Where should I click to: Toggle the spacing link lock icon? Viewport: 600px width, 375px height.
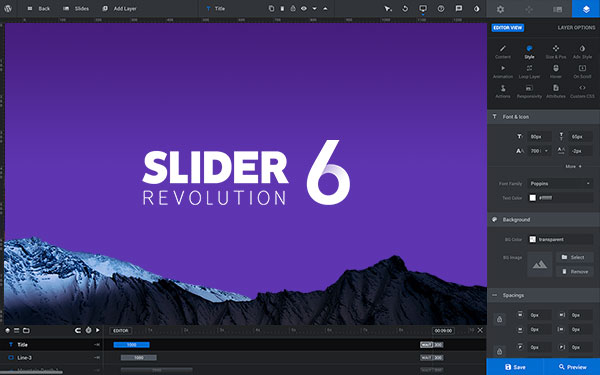tap(499, 319)
